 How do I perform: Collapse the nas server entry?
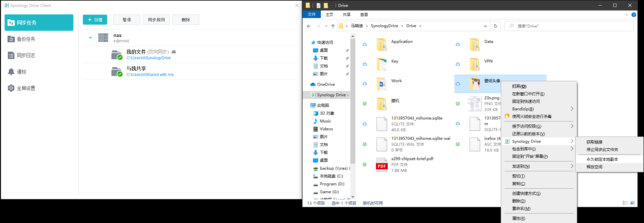[90, 38]
